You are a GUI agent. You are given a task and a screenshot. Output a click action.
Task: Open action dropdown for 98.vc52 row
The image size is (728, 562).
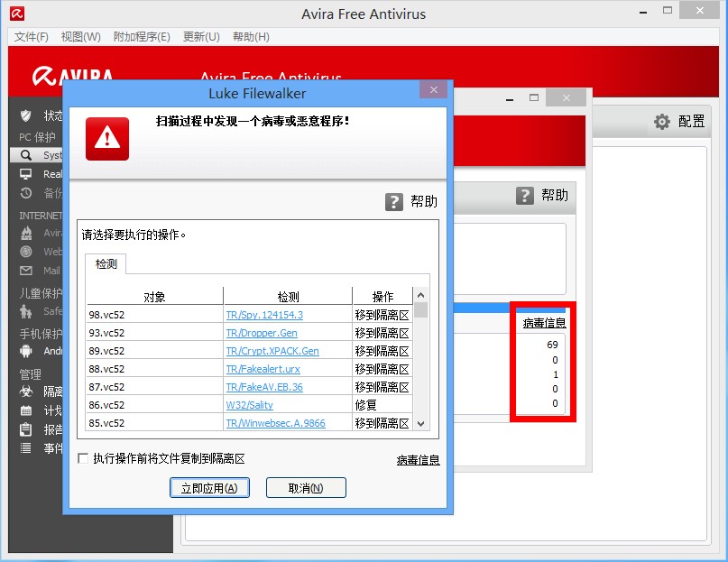pos(382,315)
